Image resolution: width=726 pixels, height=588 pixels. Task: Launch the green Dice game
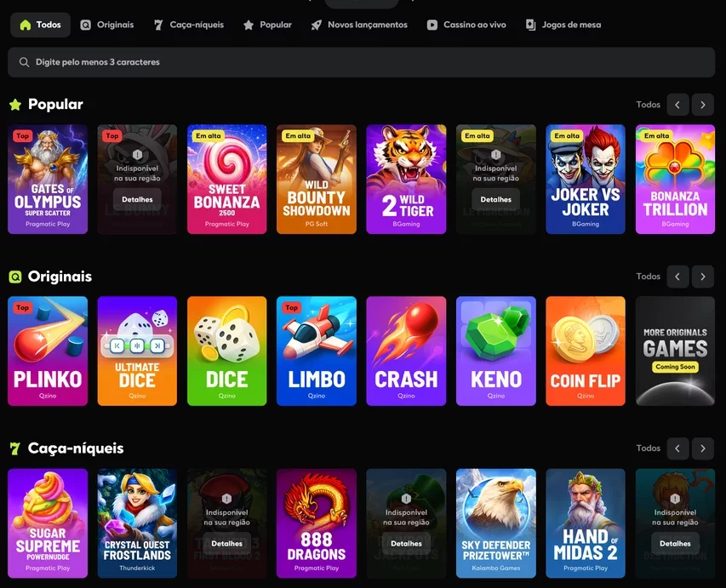[x=227, y=351]
